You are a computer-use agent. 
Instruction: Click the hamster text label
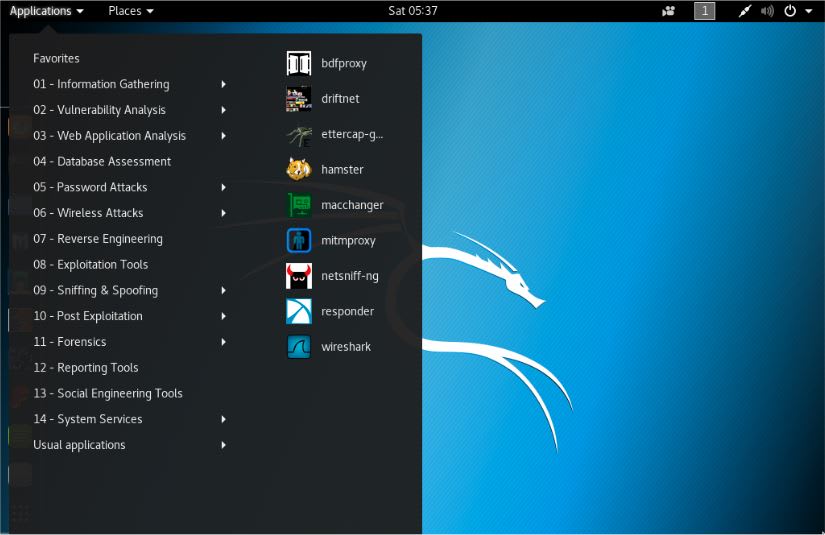click(x=343, y=170)
